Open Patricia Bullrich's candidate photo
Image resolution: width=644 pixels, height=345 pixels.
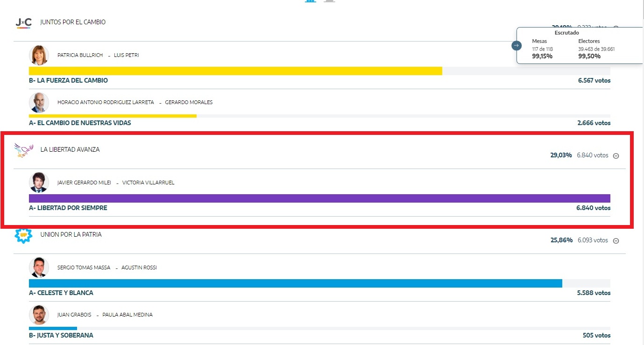(39, 55)
